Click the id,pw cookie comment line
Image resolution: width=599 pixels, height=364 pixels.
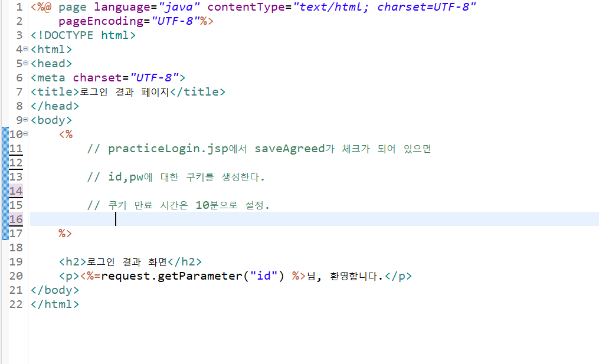click(x=176, y=177)
